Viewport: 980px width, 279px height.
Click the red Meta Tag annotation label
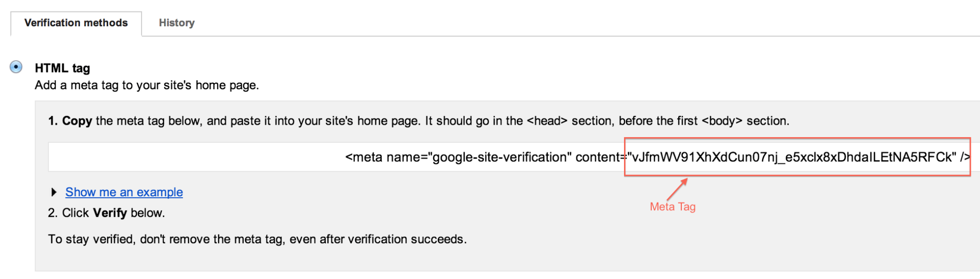coord(673,206)
